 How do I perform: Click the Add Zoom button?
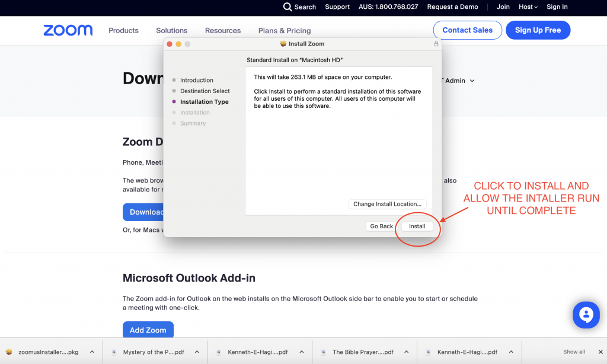tap(148, 330)
